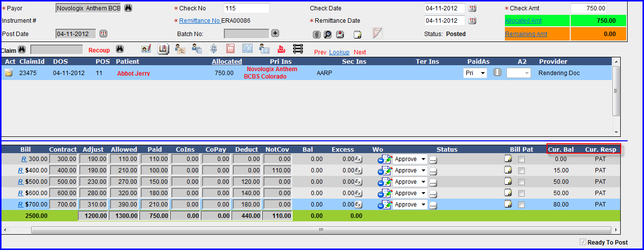Check Bill Pat box for $500.00 row
The image size is (644, 250).
tap(521, 182)
